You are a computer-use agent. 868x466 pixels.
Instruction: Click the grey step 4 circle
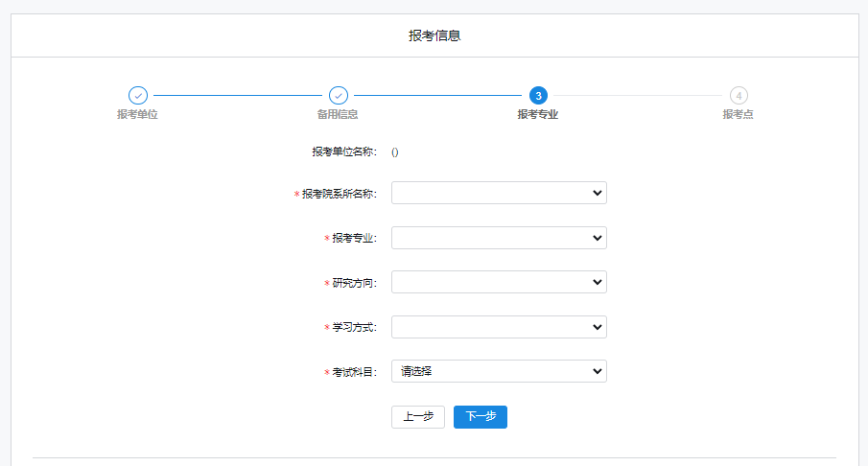(739, 96)
